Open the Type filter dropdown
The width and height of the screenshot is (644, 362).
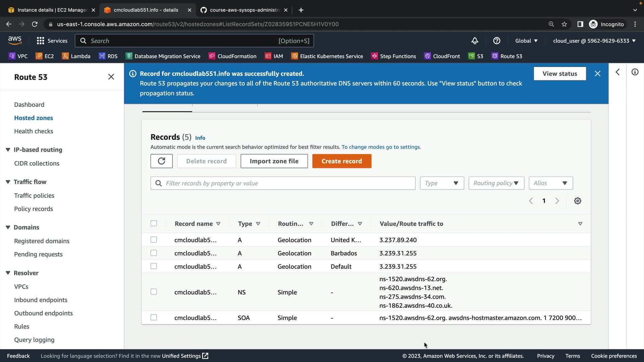(x=442, y=183)
